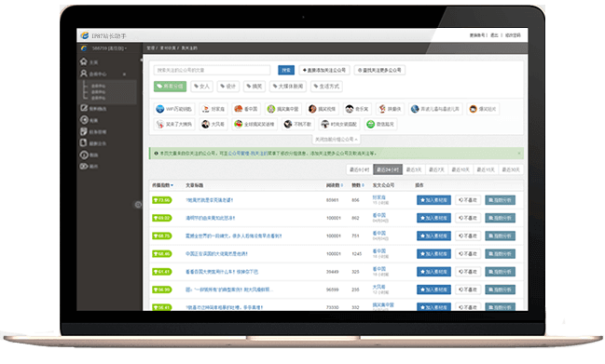Image resolution: width=605 pixels, height=364 pixels.
Task: Filter by the 大媒体新闻 tag
Action: [x=288, y=87]
